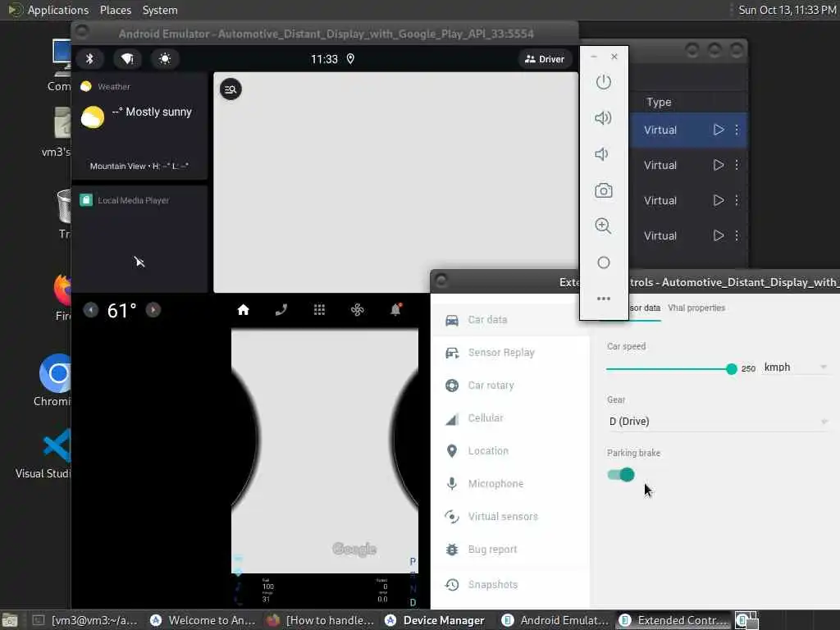Click the Car speed slider handle
This screenshot has width=840, height=630.
click(x=731, y=368)
